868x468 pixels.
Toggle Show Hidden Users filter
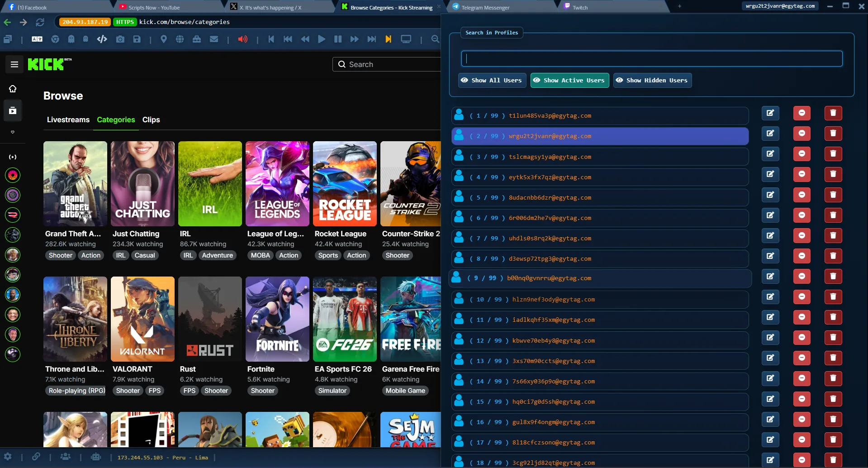pyautogui.click(x=652, y=80)
